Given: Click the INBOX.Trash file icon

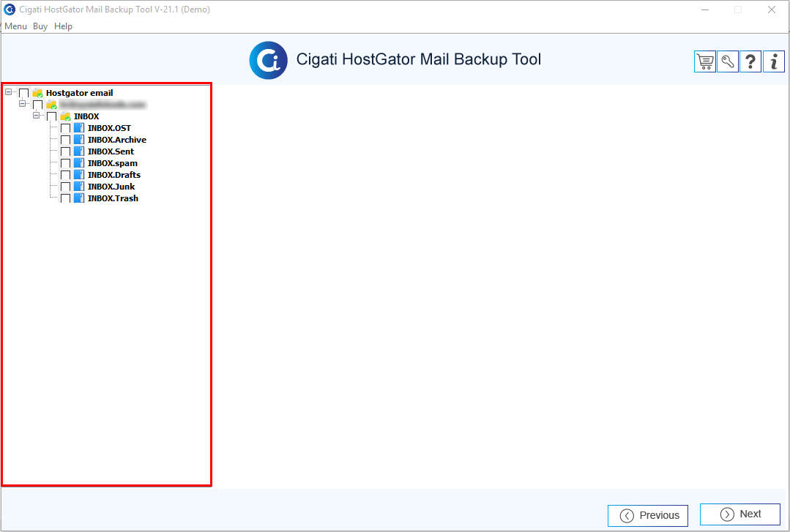Looking at the screenshot, I should (x=79, y=198).
